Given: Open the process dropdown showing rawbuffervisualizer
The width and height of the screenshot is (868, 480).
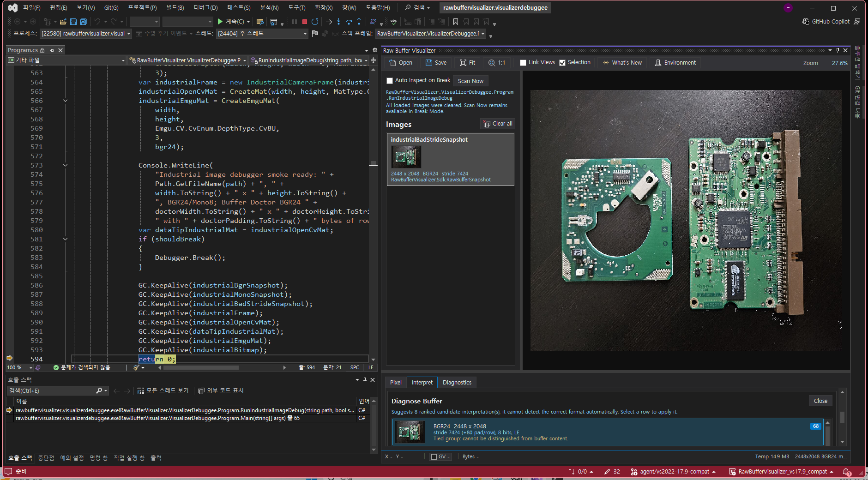Looking at the screenshot, I should tap(86, 34).
